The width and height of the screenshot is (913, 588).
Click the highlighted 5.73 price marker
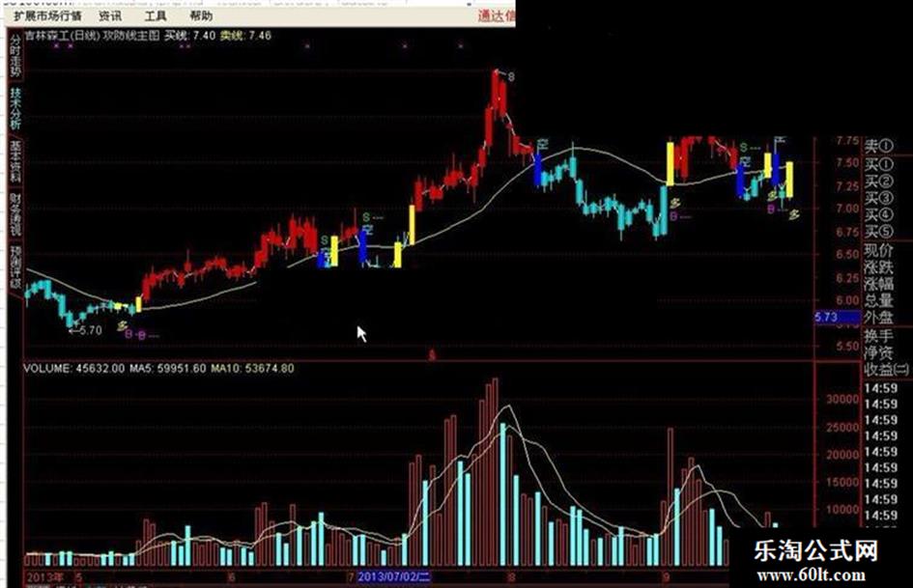(836, 318)
